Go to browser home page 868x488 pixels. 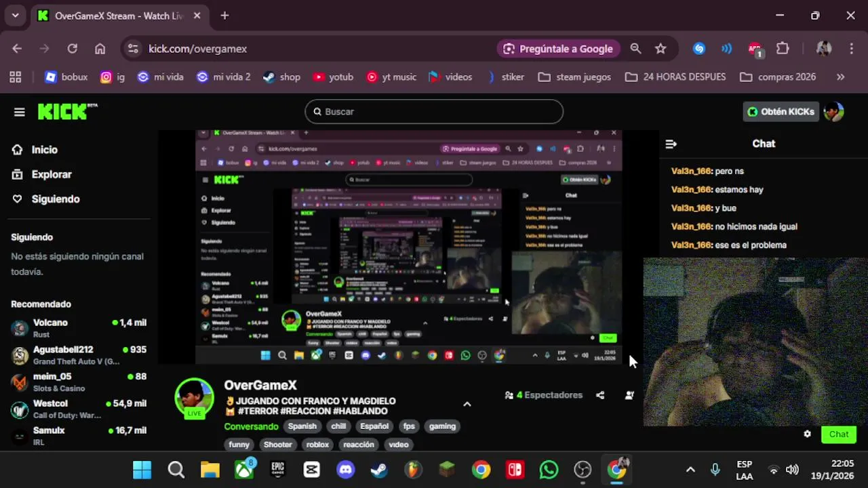[x=100, y=49]
